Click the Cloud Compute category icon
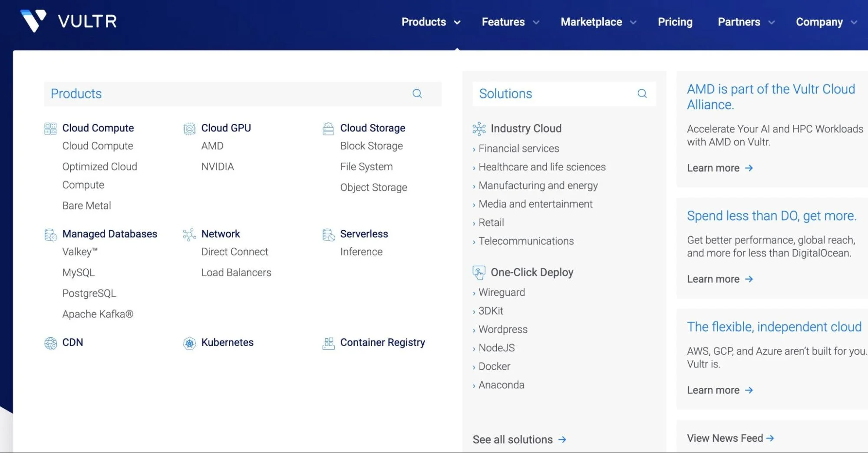 [50, 129]
